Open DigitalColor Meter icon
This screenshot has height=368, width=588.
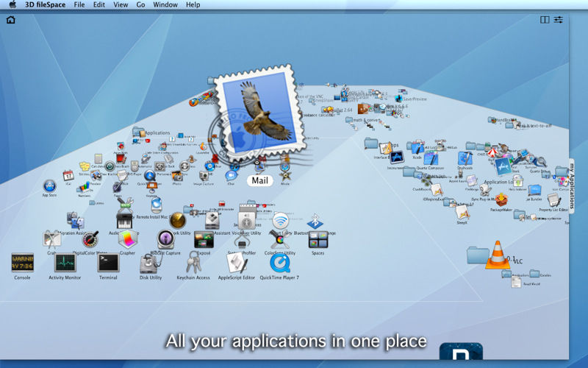coord(90,239)
